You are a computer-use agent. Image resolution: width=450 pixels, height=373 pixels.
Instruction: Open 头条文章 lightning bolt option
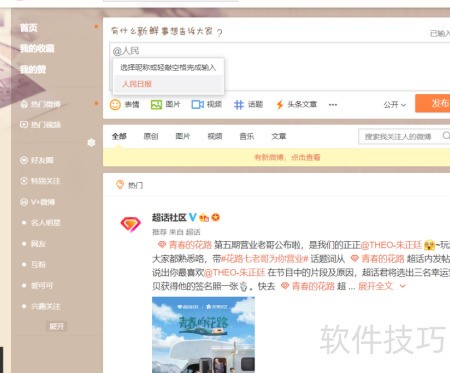296,105
